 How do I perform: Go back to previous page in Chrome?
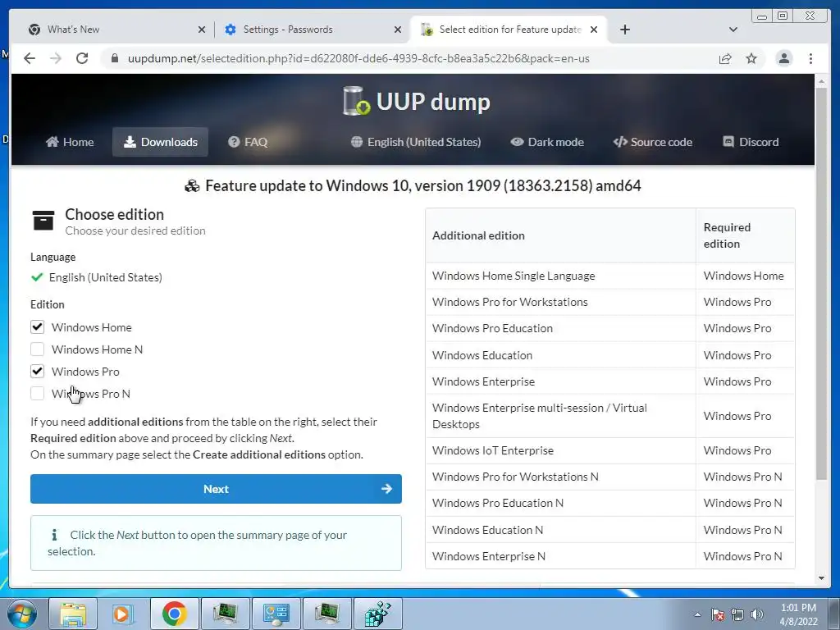click(30, 58)
